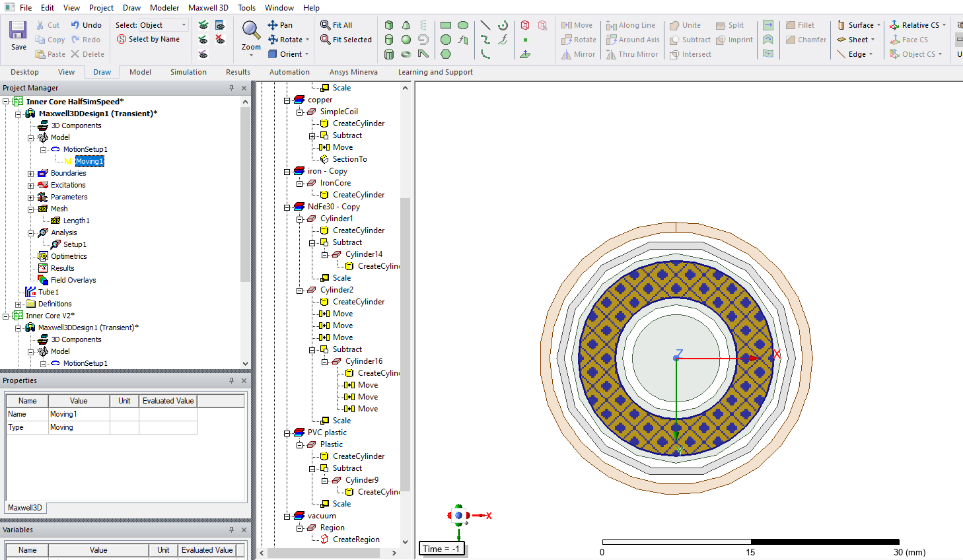Switch to the Simulation ribbon tab
Image resolution: width=963 pixels, height=560 pixels.
[x=188, y=72]
